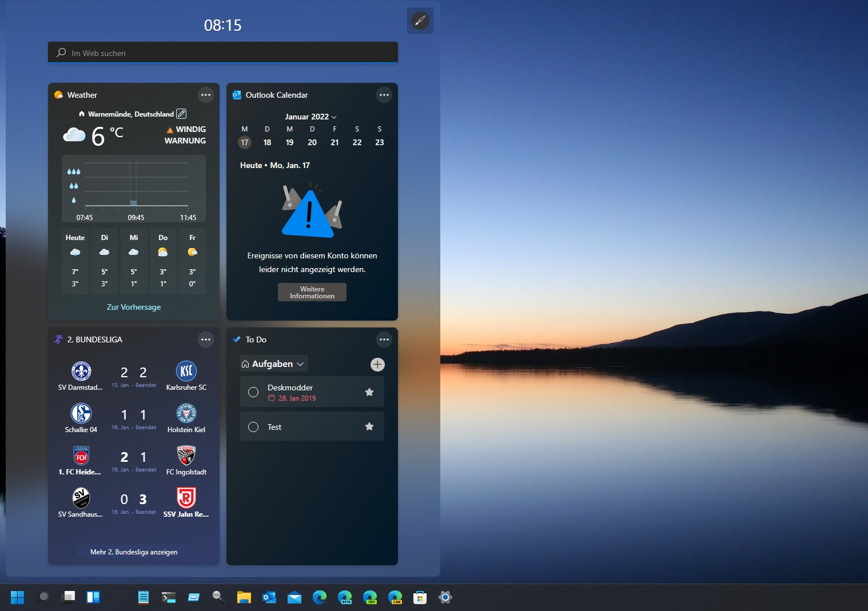Open the WINDIG WARNUNG wind alert
This screenshot has width=868, height=611.
(x=186, y=135)
